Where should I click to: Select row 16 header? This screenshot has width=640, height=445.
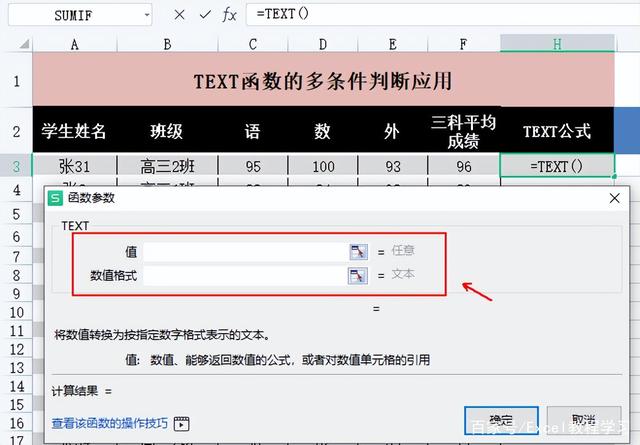click(16, 423)
